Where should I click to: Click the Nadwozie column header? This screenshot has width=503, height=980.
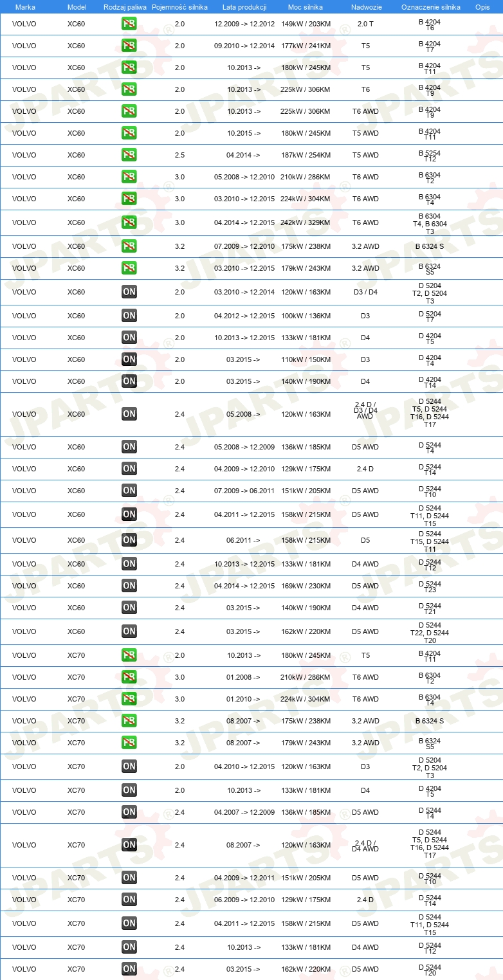(x=365, y=6)
